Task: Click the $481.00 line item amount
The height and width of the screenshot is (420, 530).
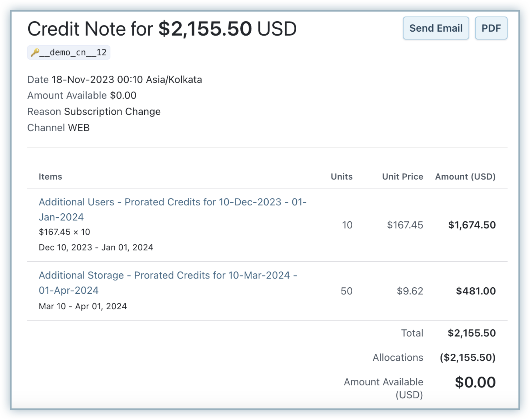Action: [x=476, y=291]
